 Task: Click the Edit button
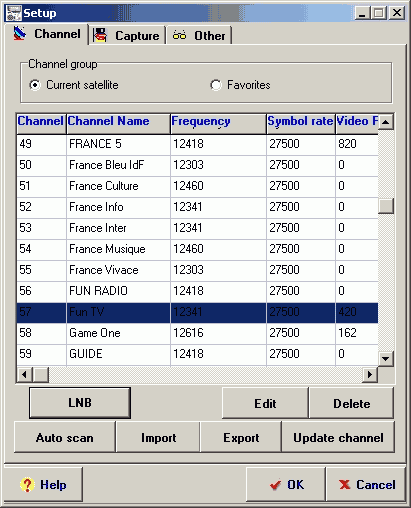tap(265, 403)
